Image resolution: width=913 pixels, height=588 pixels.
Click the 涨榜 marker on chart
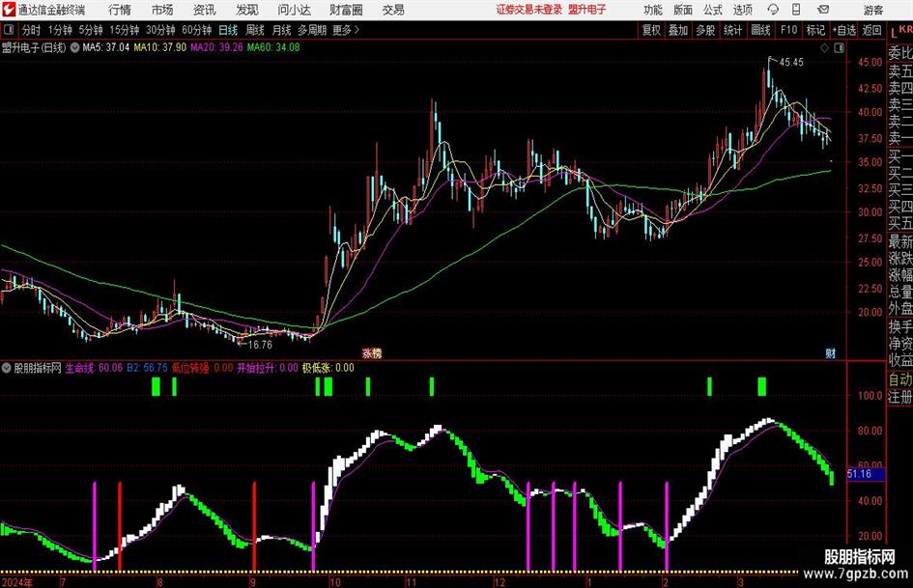372,353
